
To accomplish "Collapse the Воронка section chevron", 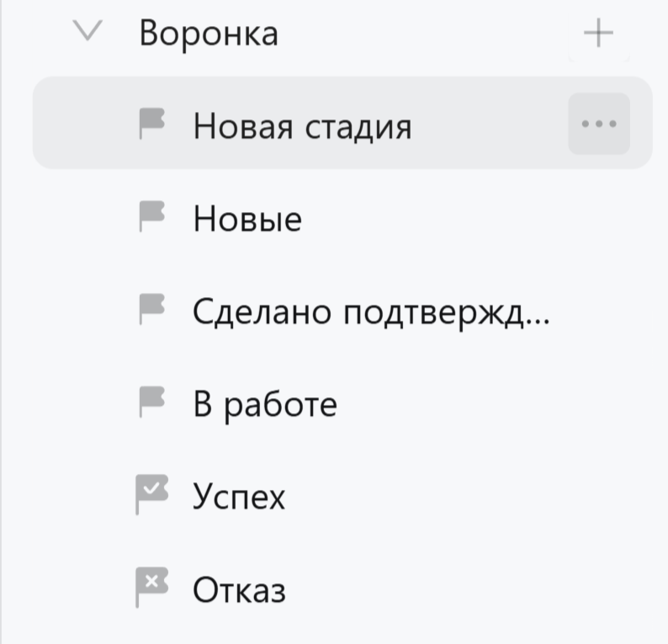I will coord(87,34).
